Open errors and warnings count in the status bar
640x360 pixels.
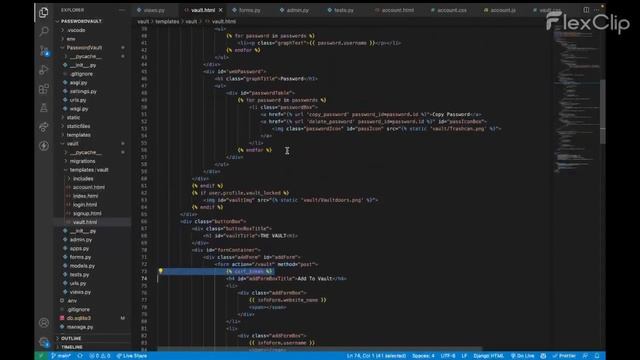[100, 356]
